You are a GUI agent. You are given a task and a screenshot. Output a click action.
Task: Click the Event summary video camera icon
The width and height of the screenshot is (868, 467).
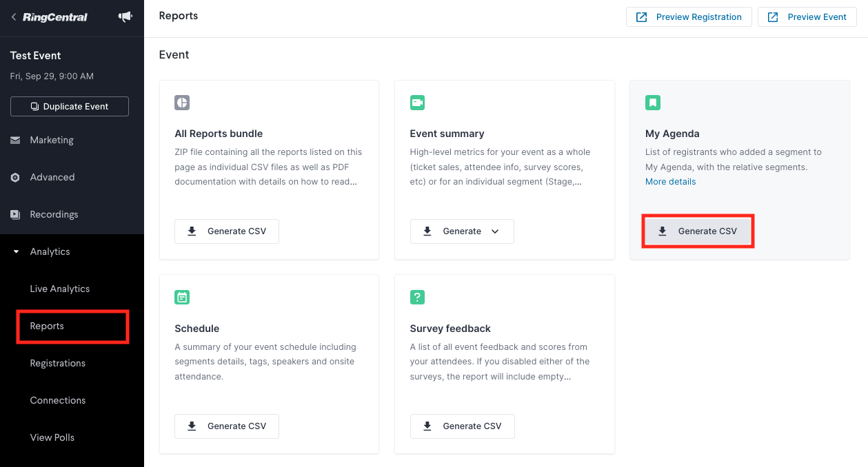click(417, 103)
